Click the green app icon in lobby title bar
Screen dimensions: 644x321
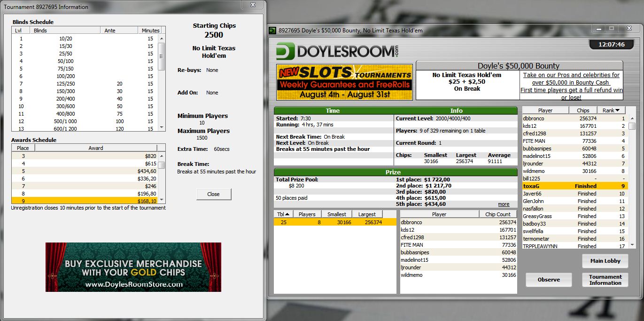click(x=272, y=31)
